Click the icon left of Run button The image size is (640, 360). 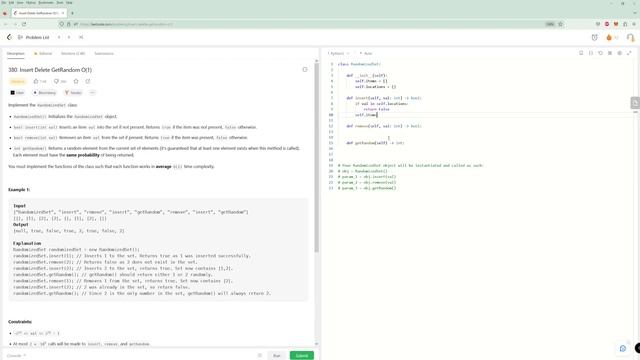260,356
